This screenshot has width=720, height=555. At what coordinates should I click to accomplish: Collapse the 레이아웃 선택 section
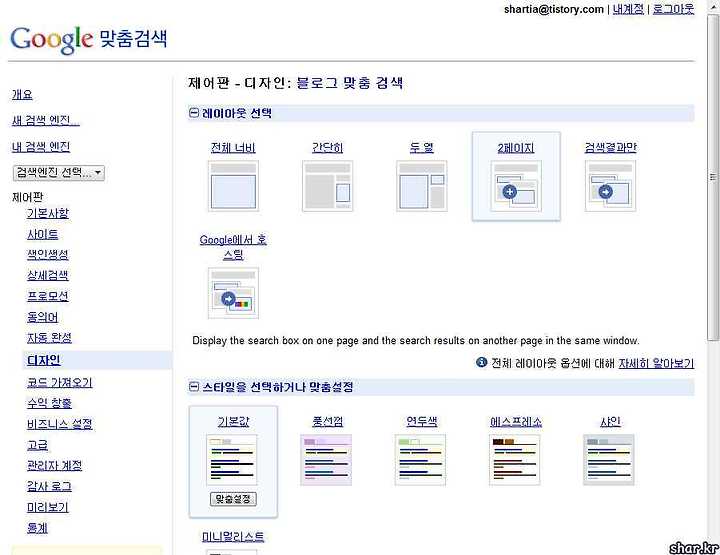194,112
